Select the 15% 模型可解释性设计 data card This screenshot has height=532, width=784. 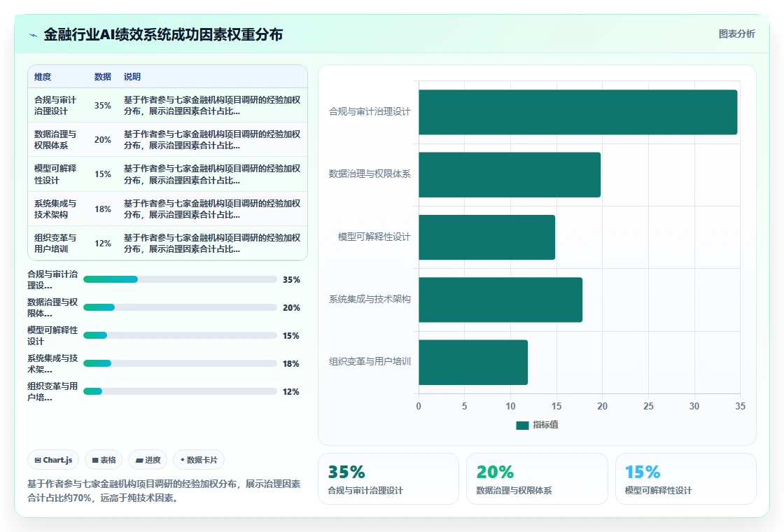(685, 479)
